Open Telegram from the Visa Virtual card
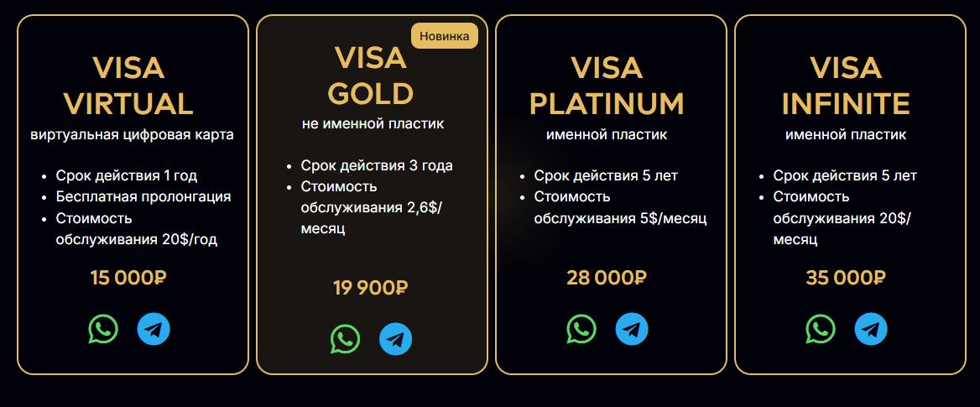 [154, 329]
